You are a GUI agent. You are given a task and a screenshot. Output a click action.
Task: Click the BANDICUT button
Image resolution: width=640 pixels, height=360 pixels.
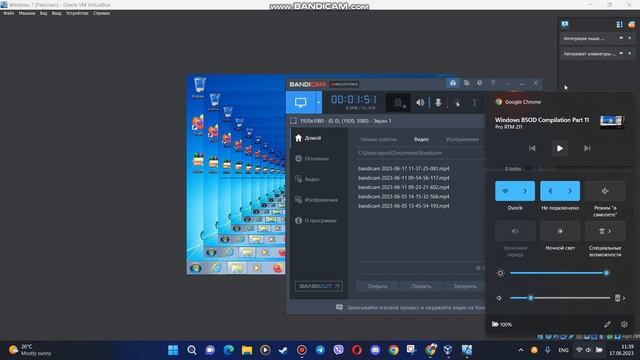319,286
